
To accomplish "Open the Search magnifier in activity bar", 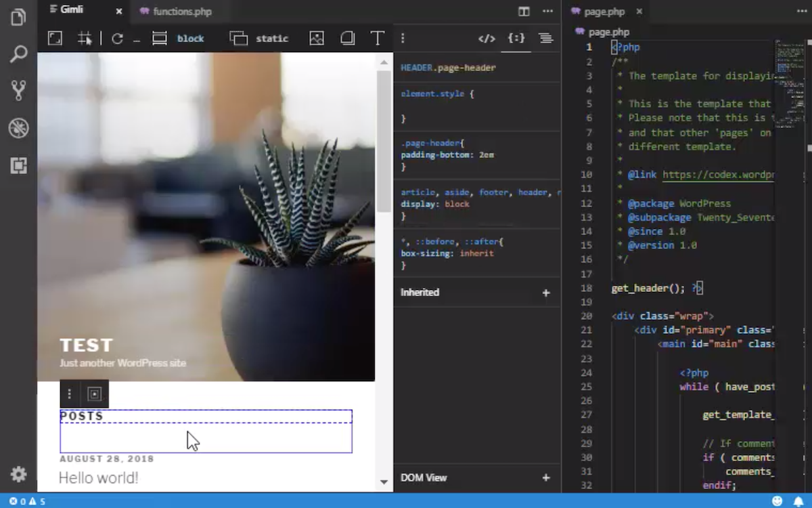I will point(18,54).
